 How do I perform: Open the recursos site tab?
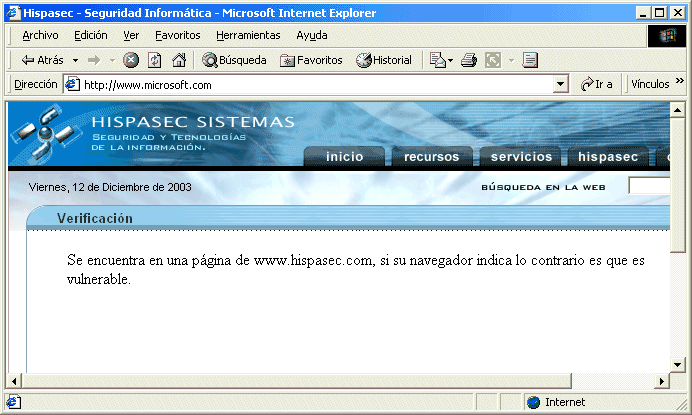pos(432,157)
